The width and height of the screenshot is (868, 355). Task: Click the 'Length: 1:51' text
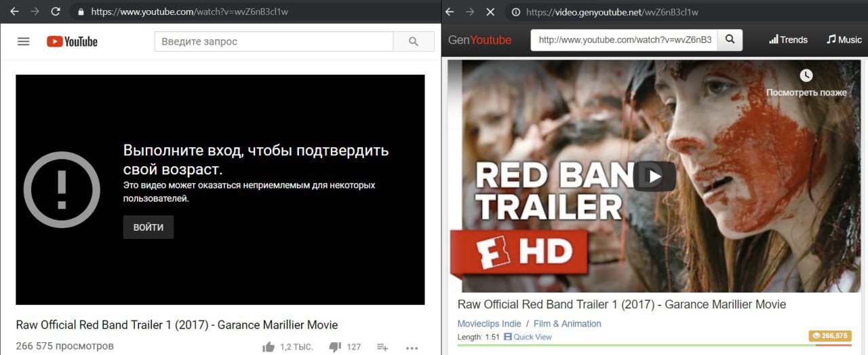point(479,337)
